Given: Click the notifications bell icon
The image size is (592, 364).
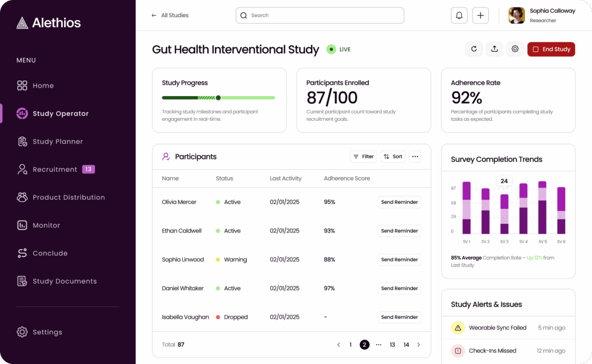Looking at the screenshot, I should pyautogui.click(x=459, y=15).
